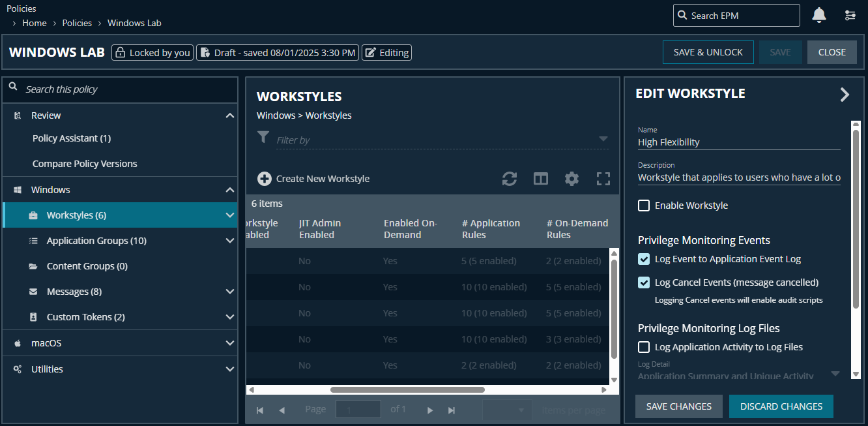Expand the Workstyles (6) chevron
The width and height of the screenshot is (868, 426).
point(229,215)
